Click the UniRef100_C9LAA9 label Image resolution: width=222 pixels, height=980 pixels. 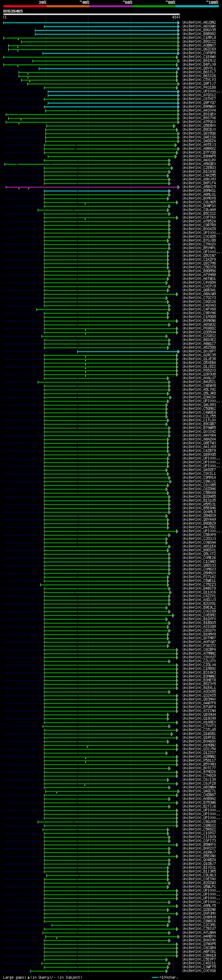[x=199, y=210]
